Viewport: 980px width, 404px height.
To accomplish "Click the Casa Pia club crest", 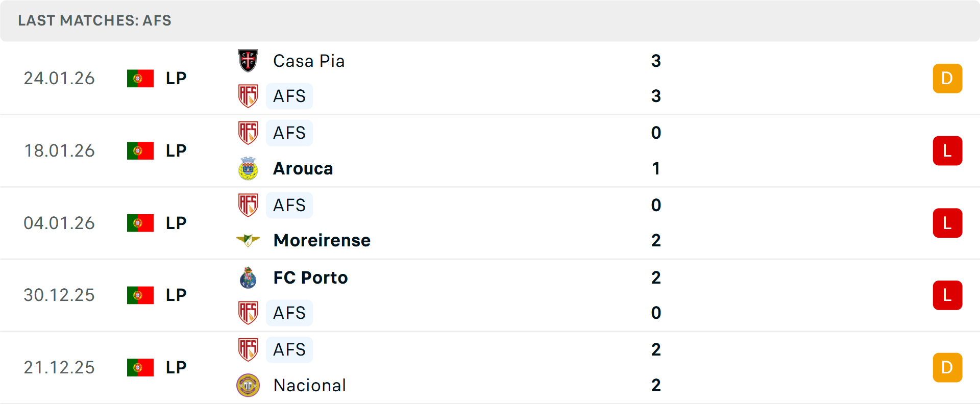I will point(248,61).
